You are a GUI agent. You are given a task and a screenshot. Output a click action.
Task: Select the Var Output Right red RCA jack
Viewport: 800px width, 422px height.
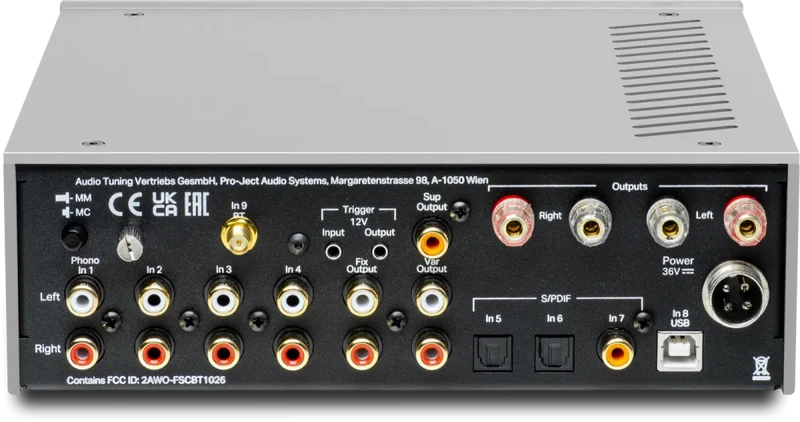432,350
